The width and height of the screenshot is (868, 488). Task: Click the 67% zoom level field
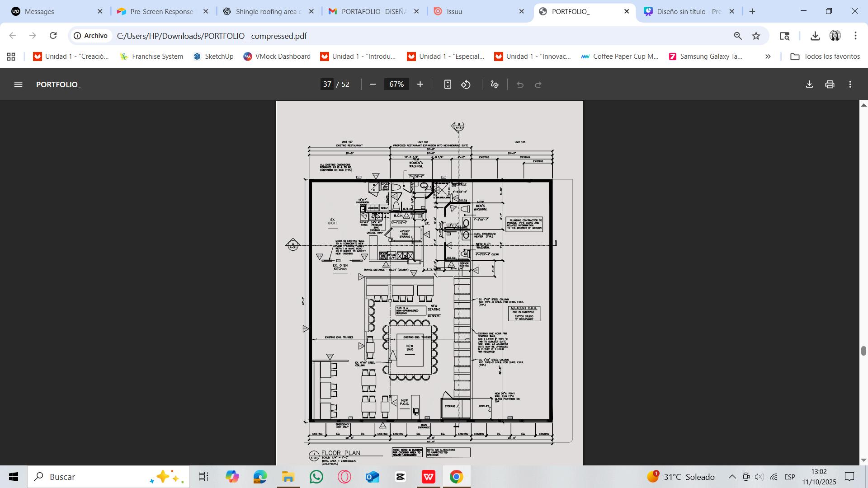coord(396,84)
